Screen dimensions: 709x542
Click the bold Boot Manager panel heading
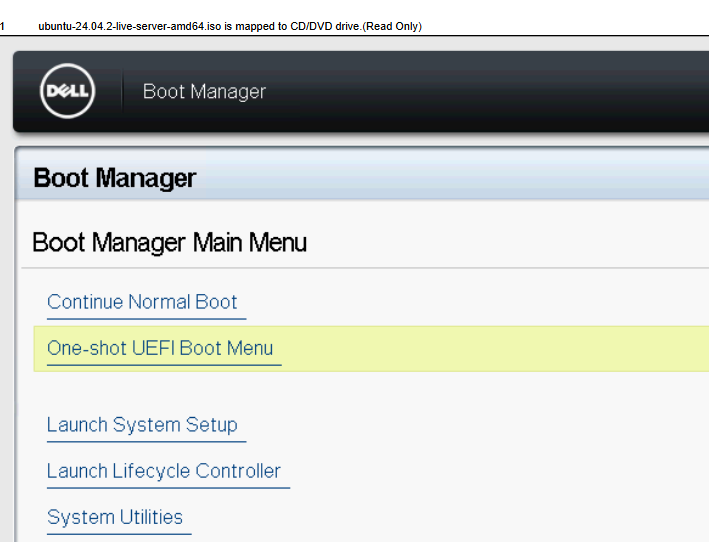tap(115, 178)
